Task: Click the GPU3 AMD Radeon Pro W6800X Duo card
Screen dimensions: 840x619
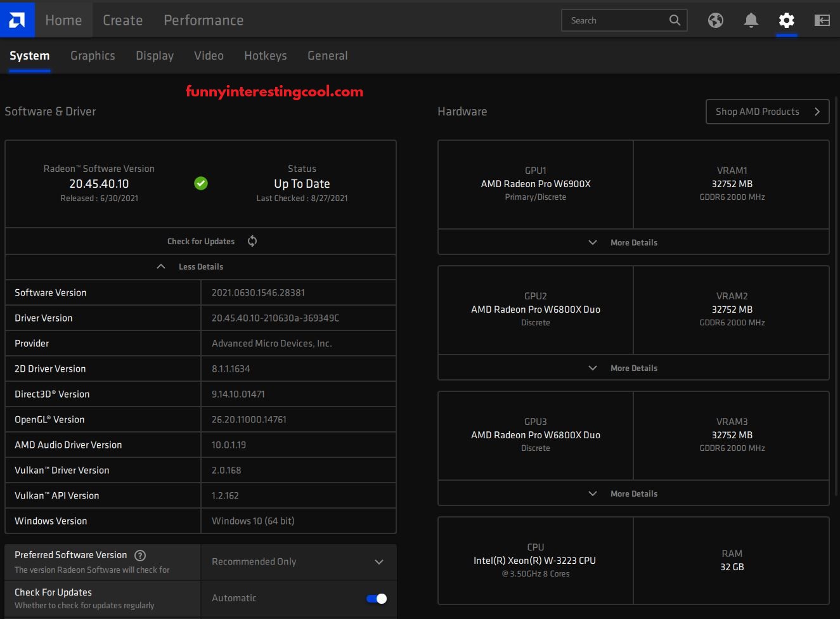Action: point(536,435)
